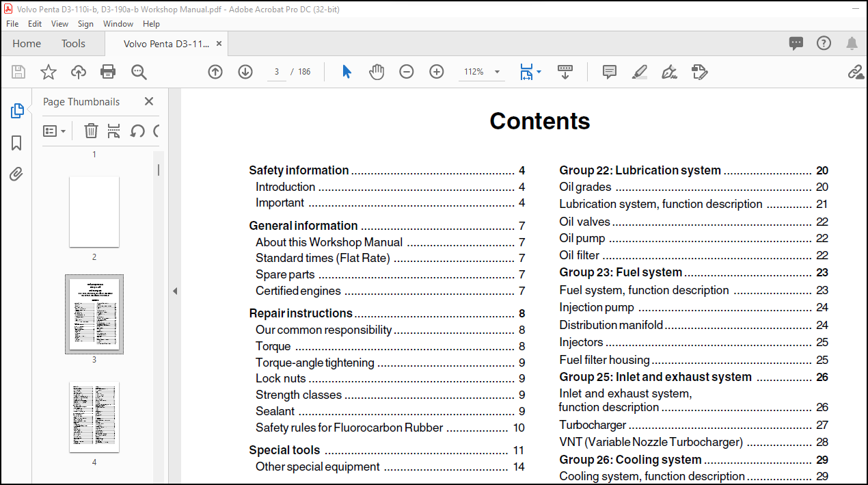The height and width of the screenshot is (485, 868).
Task: Go to next page arrow
Action: (245, 72)
